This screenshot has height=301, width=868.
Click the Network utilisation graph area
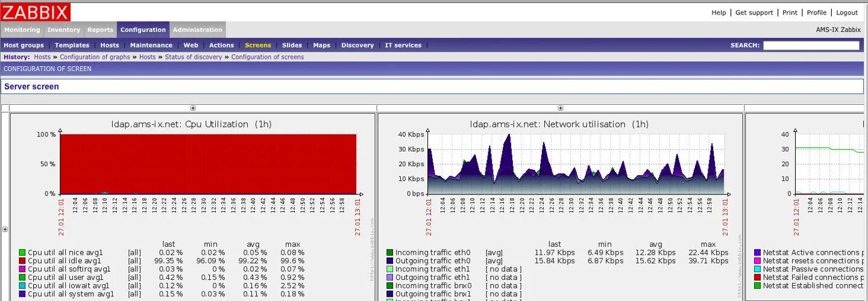click(x=576, y=164)
